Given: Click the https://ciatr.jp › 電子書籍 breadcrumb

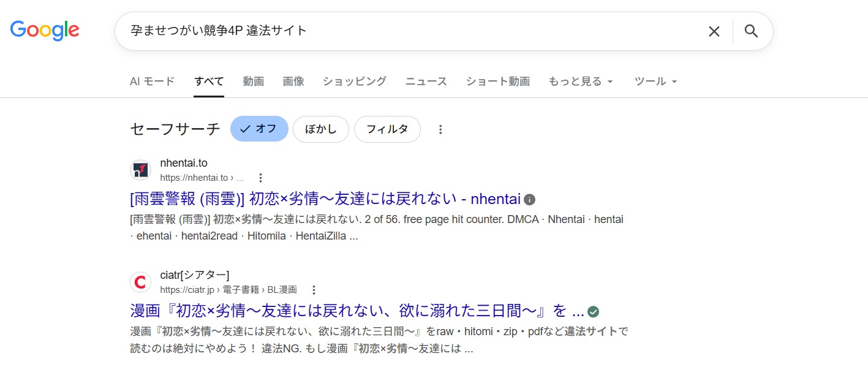Looking at the screenshot, I should coord(228,290).
